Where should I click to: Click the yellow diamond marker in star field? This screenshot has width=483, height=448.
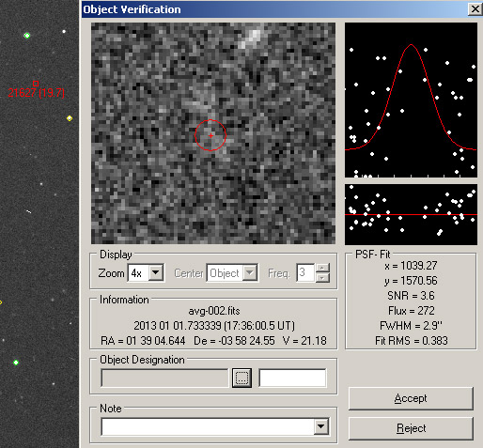[70, 118]
